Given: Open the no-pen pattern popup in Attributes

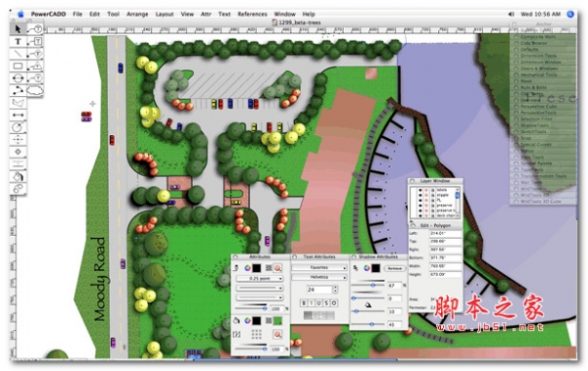Looking at the screenshot, I should [278, 268].
